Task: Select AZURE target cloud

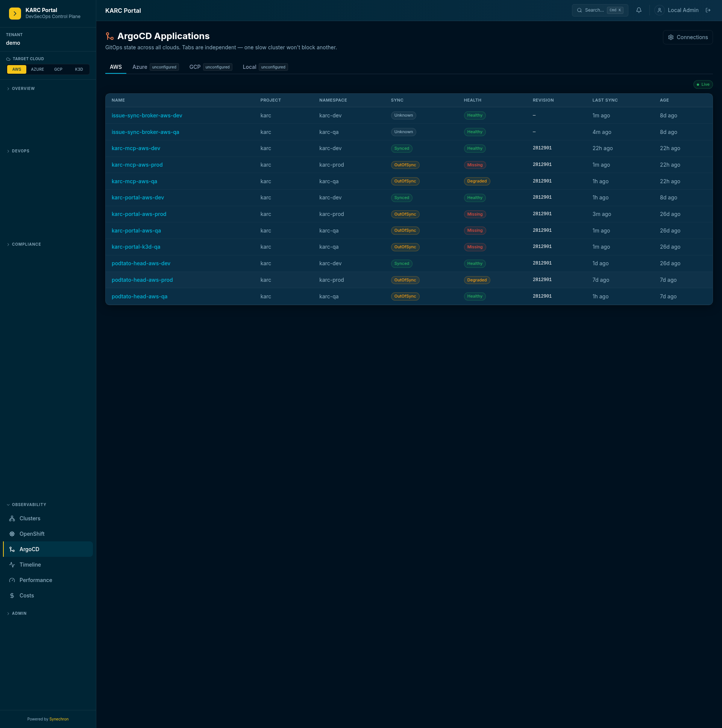Action: tap(37, 69)
